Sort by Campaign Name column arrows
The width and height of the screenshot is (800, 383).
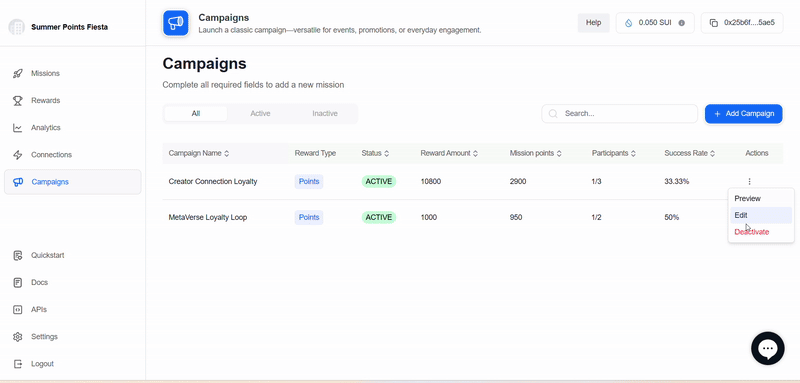pyautogui.click(x=227, y=153)
